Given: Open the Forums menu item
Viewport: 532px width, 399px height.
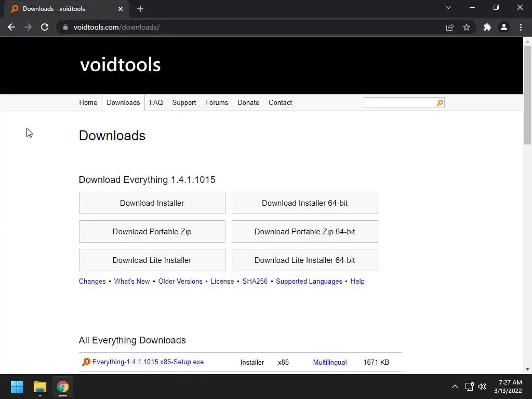Looking at the screenshot, I should [x=217, y=102].
